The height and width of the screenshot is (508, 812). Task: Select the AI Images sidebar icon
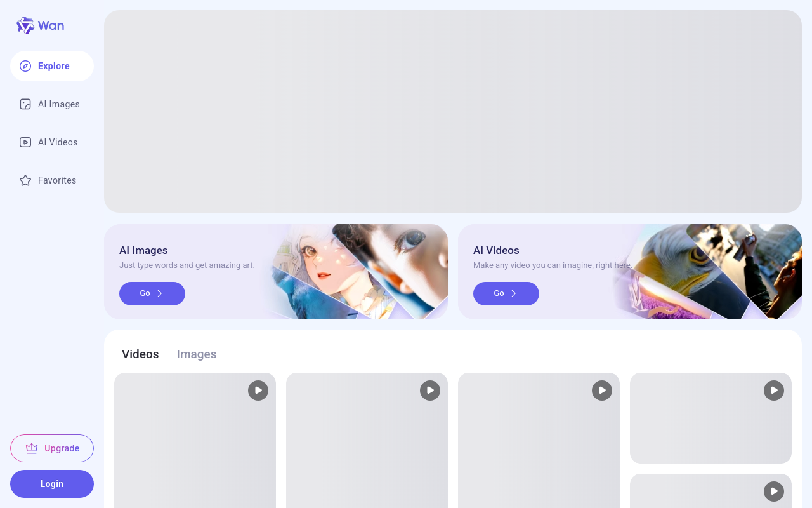coord(25,104)
